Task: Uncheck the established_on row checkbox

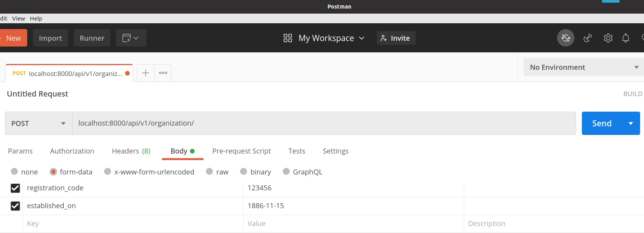Action: pos(15,206)
